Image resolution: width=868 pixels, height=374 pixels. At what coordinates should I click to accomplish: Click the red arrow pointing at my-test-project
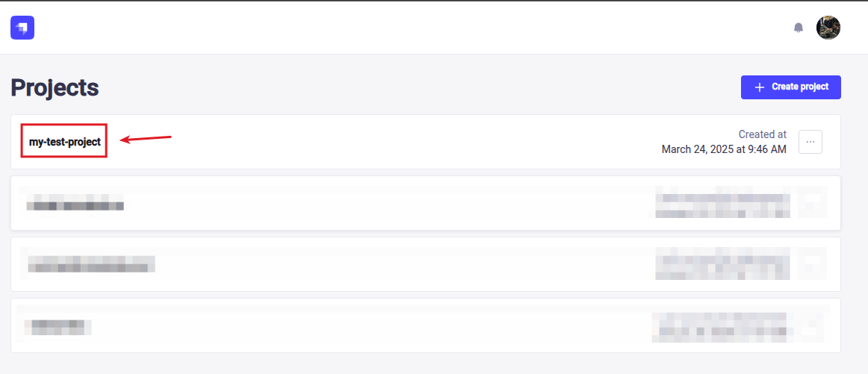pos(146,139)
